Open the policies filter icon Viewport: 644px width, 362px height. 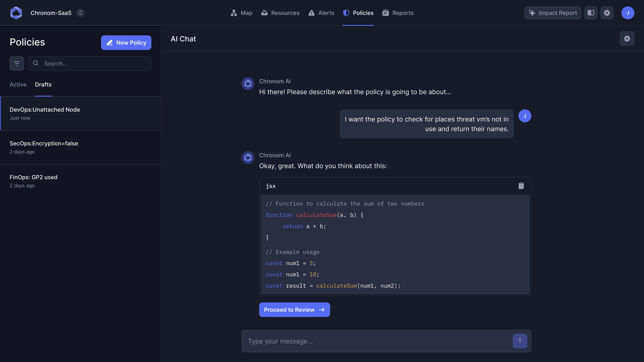click(17, 64)
